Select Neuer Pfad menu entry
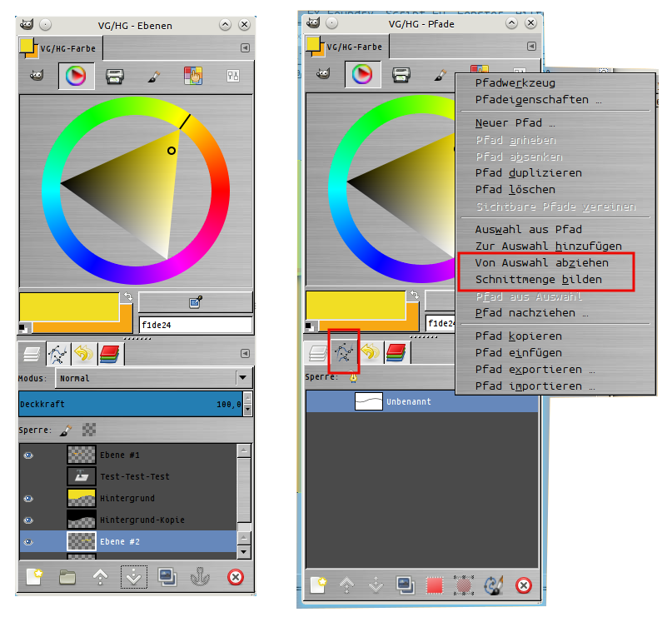Screen dimensions: 672x622 coord(515,123)
